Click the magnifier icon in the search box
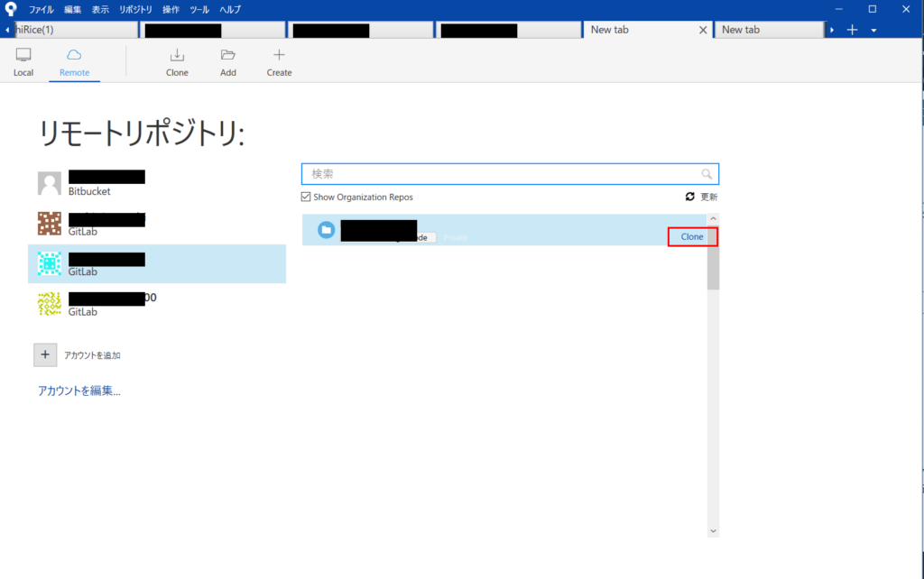This screenshot has width=924, height=579. click(707, 174)
